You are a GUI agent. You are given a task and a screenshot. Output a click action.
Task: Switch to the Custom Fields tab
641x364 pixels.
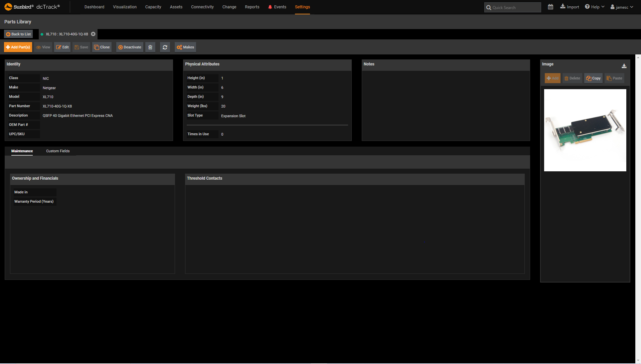tap(57, 151)
